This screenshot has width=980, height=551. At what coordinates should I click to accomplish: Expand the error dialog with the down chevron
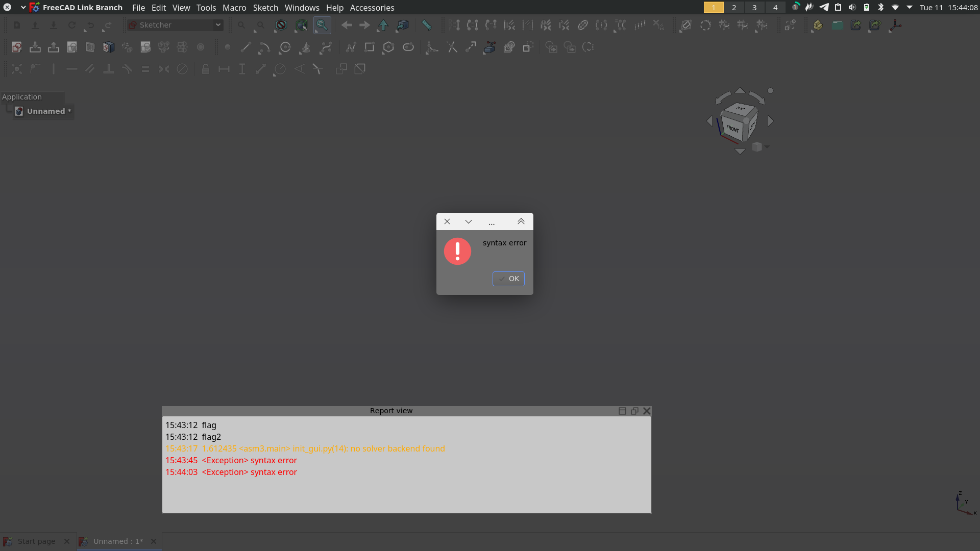(469, 221)
